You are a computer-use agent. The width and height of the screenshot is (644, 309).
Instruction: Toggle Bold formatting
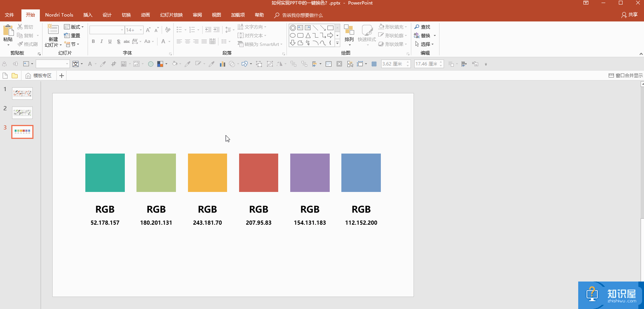[93, 41]
